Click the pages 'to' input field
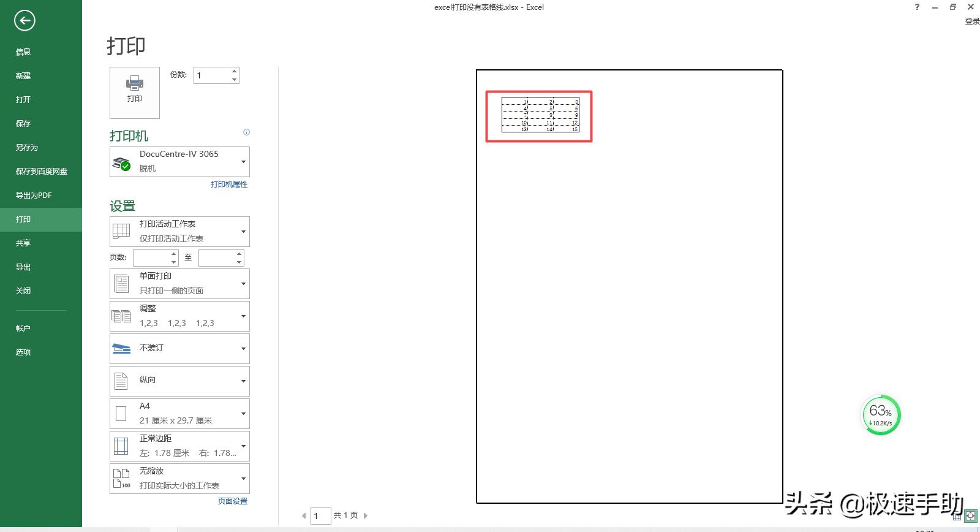This screenshot has height=532, width=980. (217, 258)
